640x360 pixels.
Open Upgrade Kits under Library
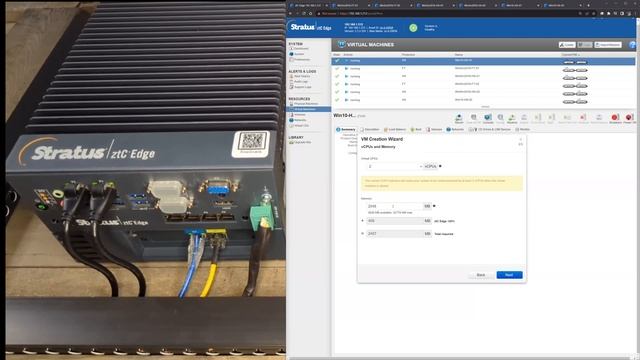(300, 142)
